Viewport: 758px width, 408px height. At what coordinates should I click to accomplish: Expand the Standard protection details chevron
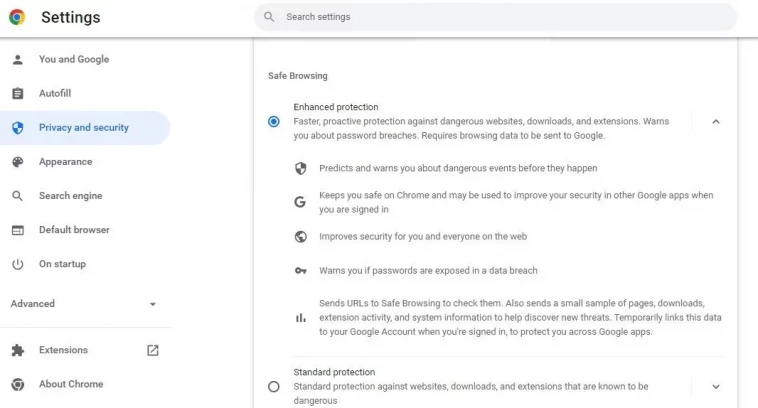[x=716, y=387]
